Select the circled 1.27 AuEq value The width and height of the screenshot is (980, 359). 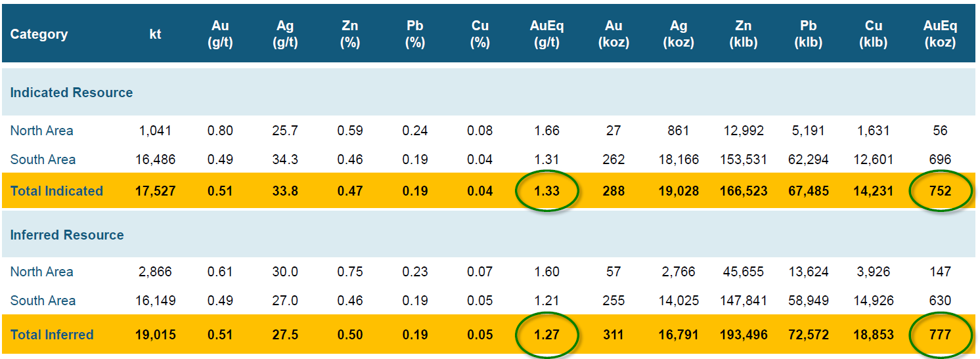(546, 335)
